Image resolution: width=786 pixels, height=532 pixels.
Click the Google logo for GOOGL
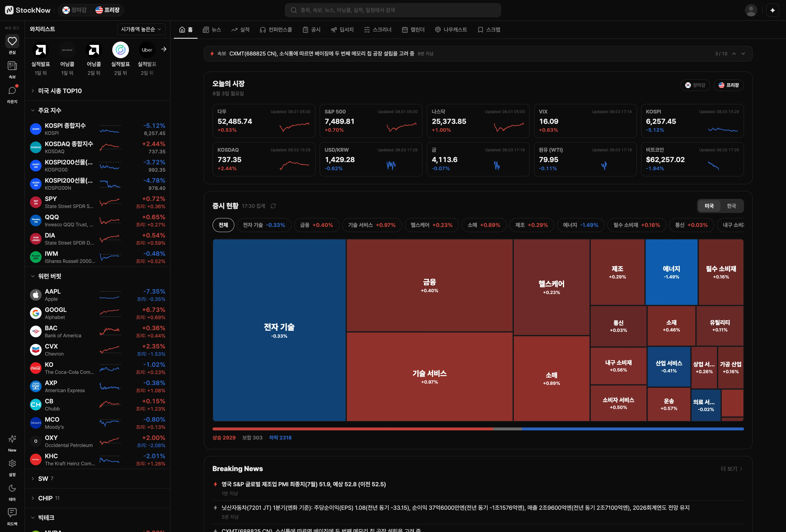coord(36,313)
